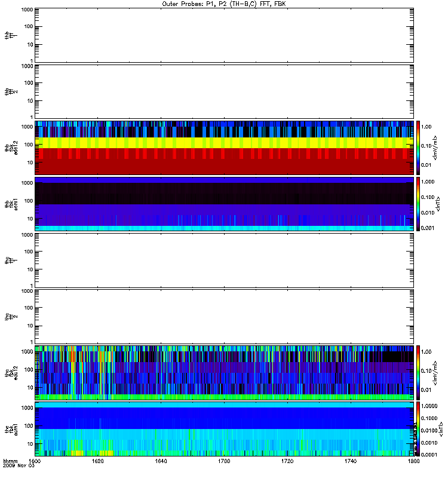Click the "thc fff 1" y-axis label
The width and height of the screenshot is (448, 478).
(x=11, y=261)
